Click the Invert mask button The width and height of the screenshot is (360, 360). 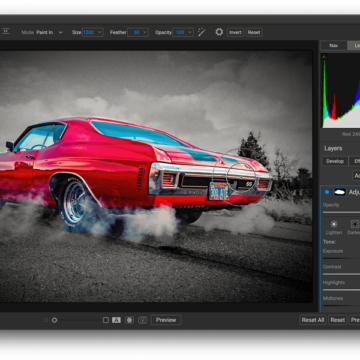point(235,32)
